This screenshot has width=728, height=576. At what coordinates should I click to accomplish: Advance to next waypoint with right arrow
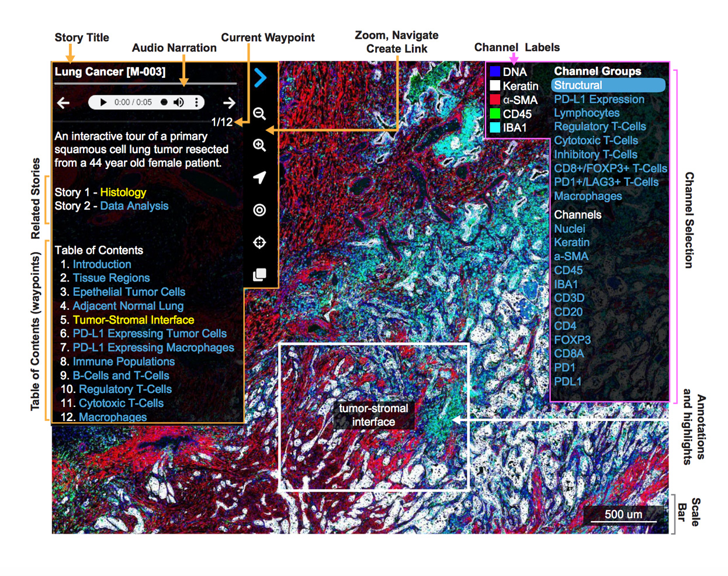229,103
